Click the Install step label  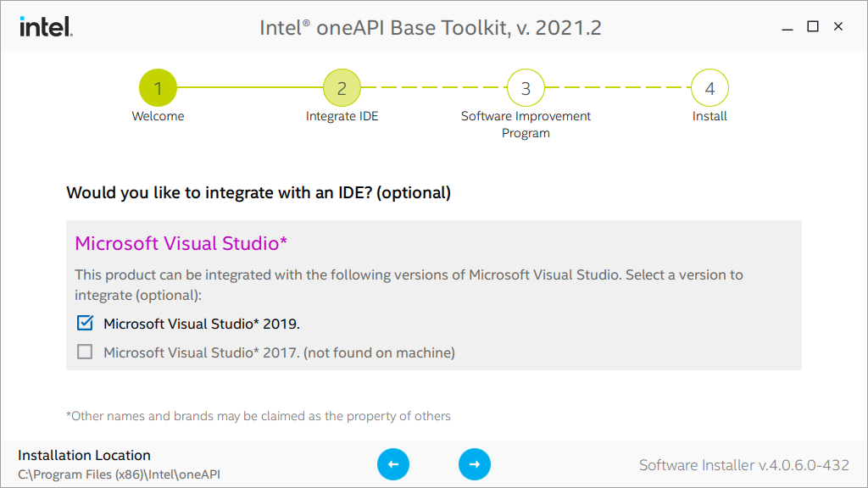point(709,116)
